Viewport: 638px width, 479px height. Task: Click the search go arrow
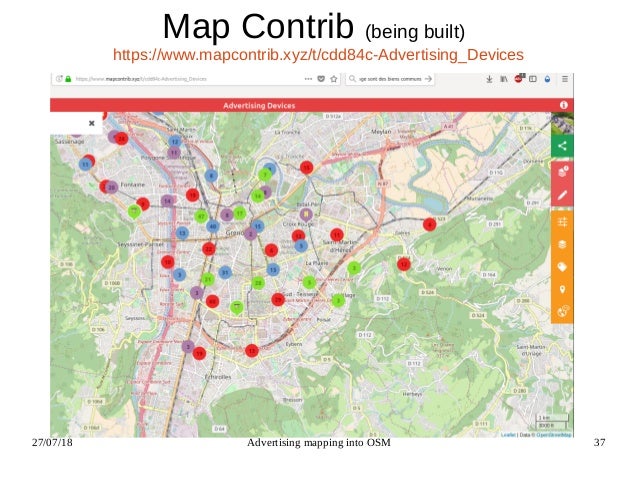click(x=428, y=79)
